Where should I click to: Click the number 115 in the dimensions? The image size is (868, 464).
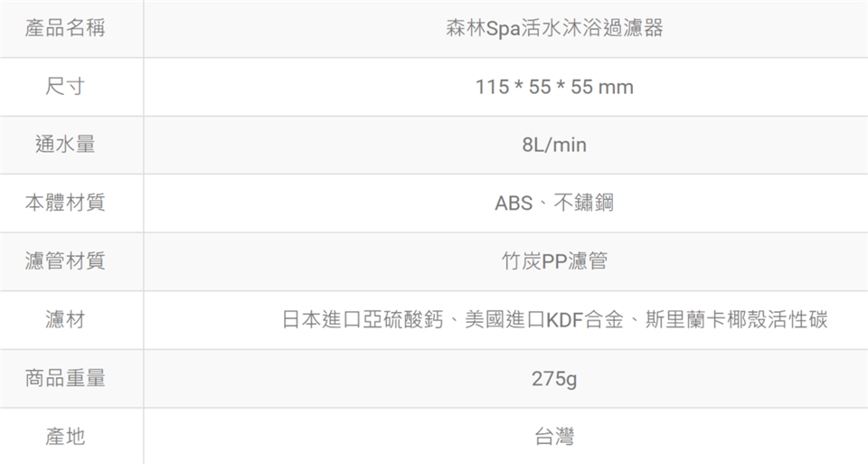click(x=491, y=88)
